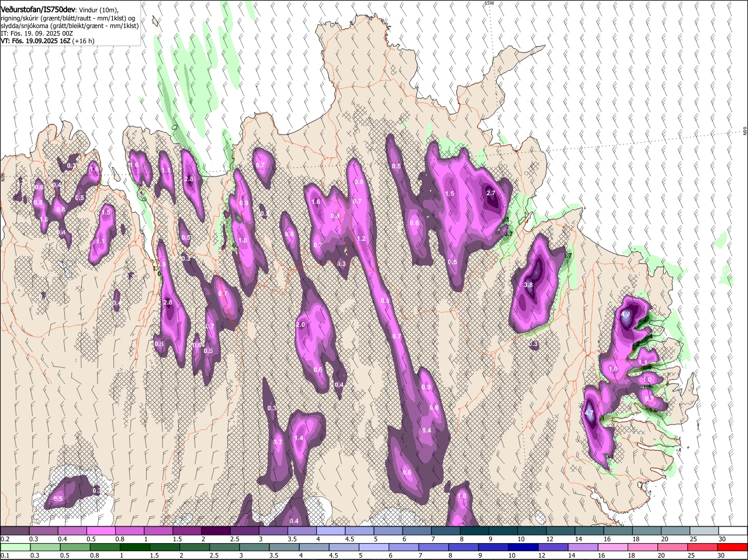Pick the pale green swatch starting at 0.1 in the green legend

[15, 547]
